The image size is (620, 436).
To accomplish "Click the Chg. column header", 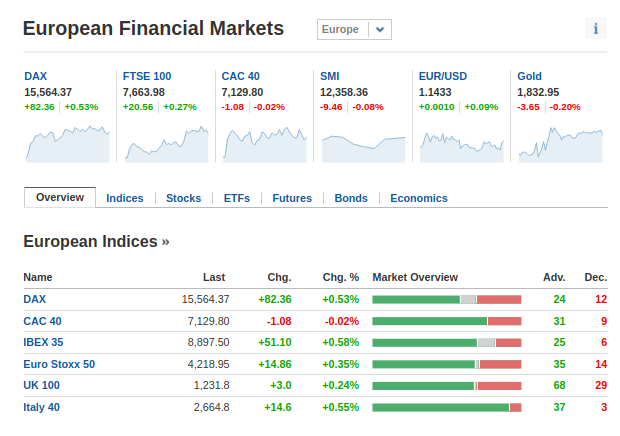I will (x=279, y=277).
